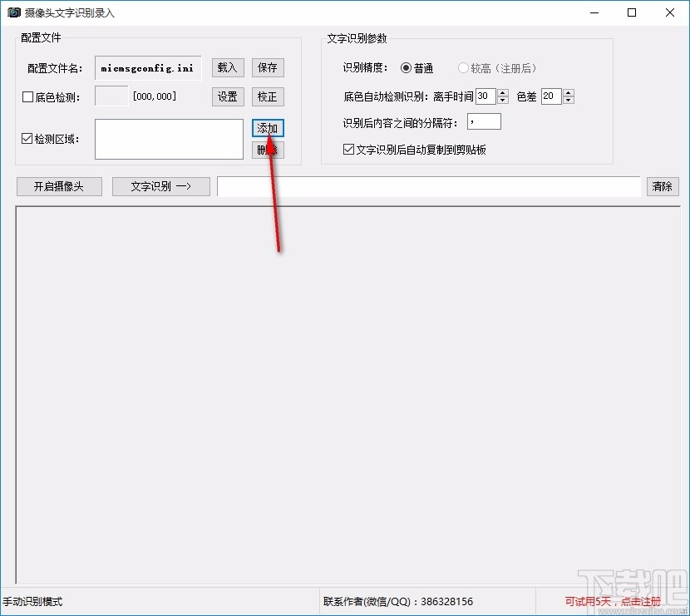Select the micmsgconfig.ini filename field
The width and height of the screenshot is (690, 616).
(147, 67)
